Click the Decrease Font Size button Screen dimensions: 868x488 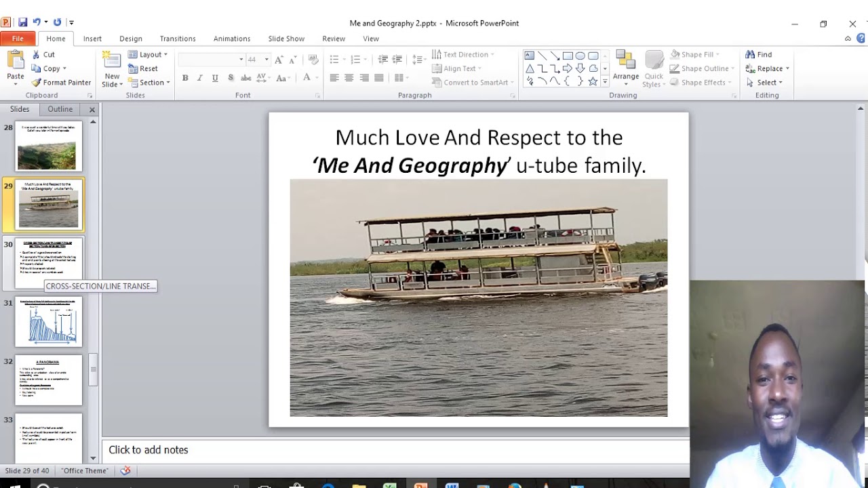(x=293, y=60)
